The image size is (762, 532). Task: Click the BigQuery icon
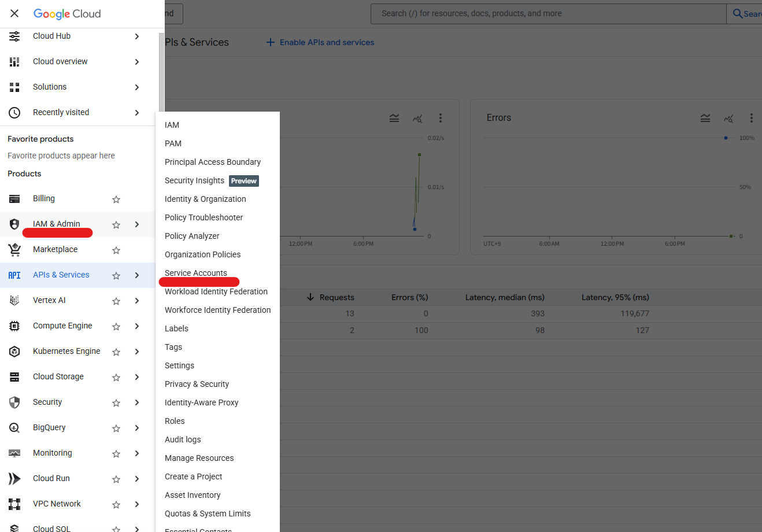[x=14, y=428]
